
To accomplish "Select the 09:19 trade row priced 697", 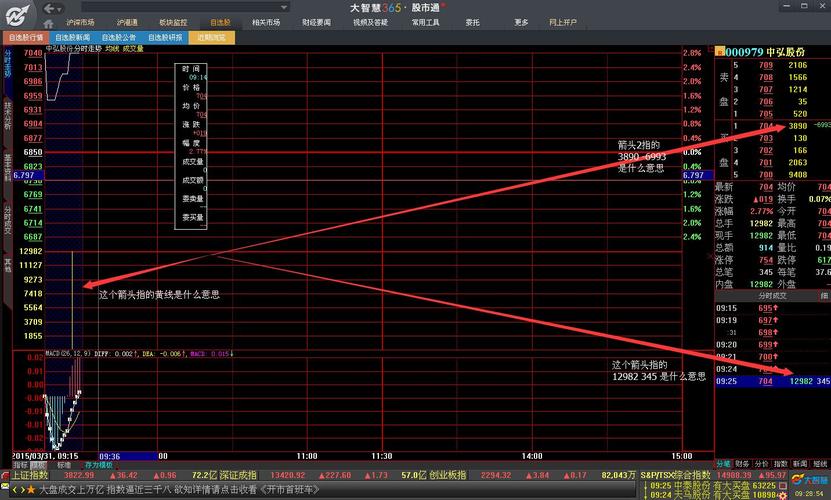I will (x=773, y=320).
